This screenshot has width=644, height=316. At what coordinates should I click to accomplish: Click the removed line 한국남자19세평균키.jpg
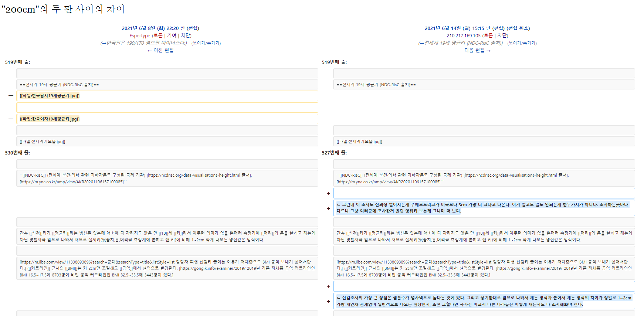[50, 96]
